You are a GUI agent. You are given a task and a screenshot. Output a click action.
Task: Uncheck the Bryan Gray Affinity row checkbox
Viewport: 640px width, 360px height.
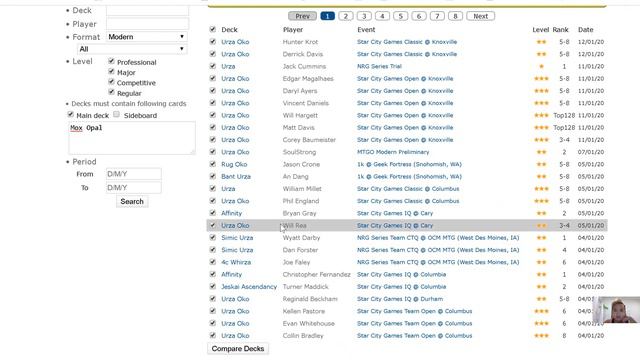click(x=213, y=213)
